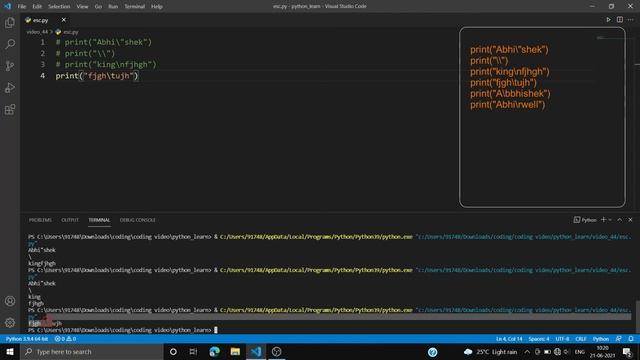Switch to the Terminal panel tab
The height and width of the screenshot is (360, 640).
99,220
